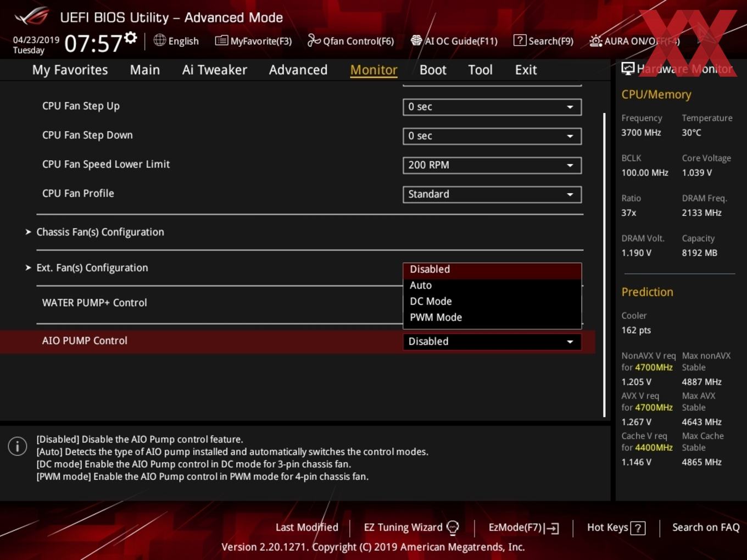Click the Qfan Control fan icon
The height and width of the screenshot is (560, 747).
314,40
